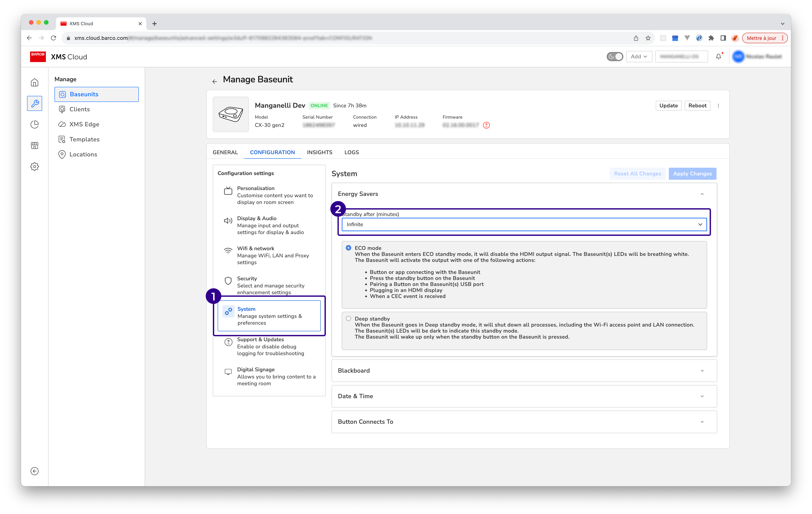Open the three-dot menu next to Reboot
This screenshot has height=514, width=812.
tap(718, 106)
